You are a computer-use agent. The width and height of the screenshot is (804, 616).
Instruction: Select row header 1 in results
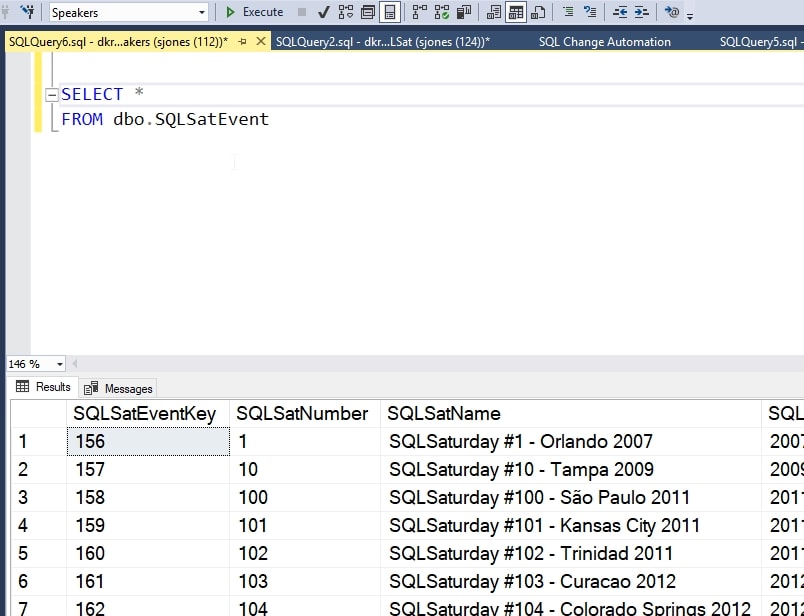coord(38,441)
